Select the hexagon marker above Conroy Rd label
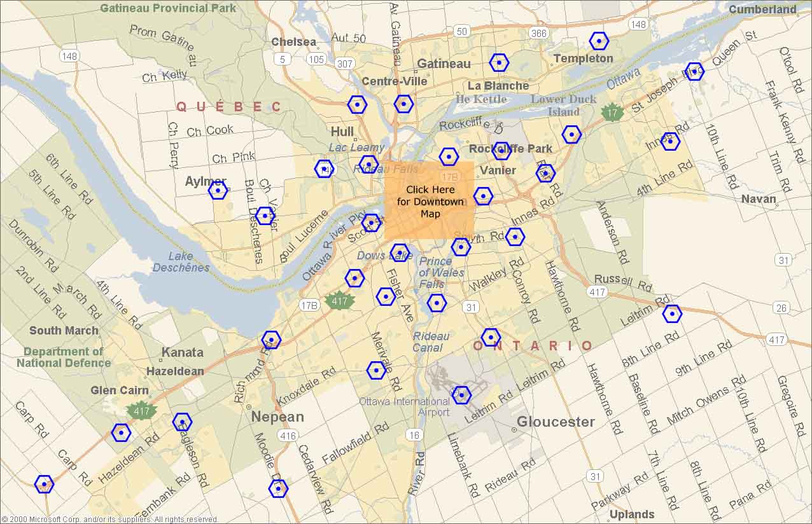Image resolution: width=812 pixels, height=524 pixels. click(515, 237)
